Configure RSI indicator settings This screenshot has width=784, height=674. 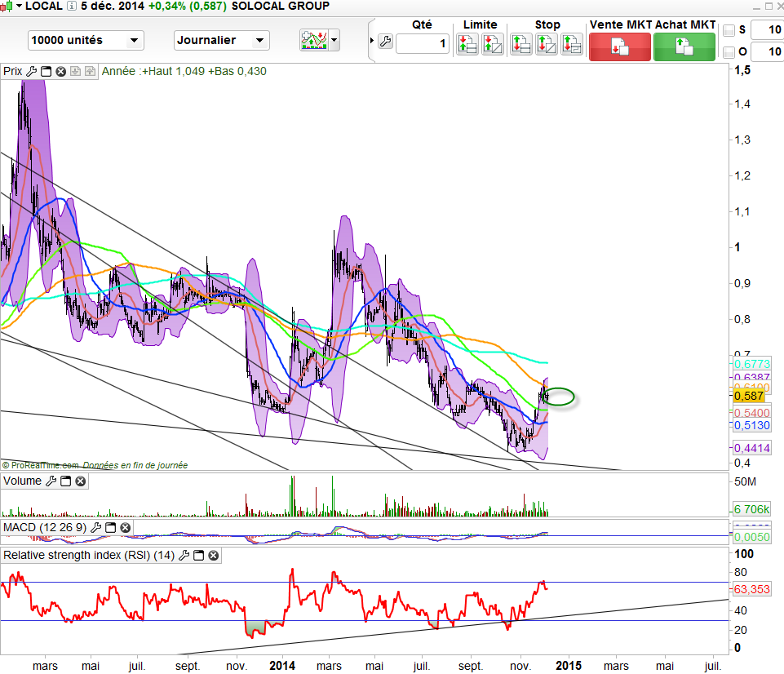pos(184,556)
